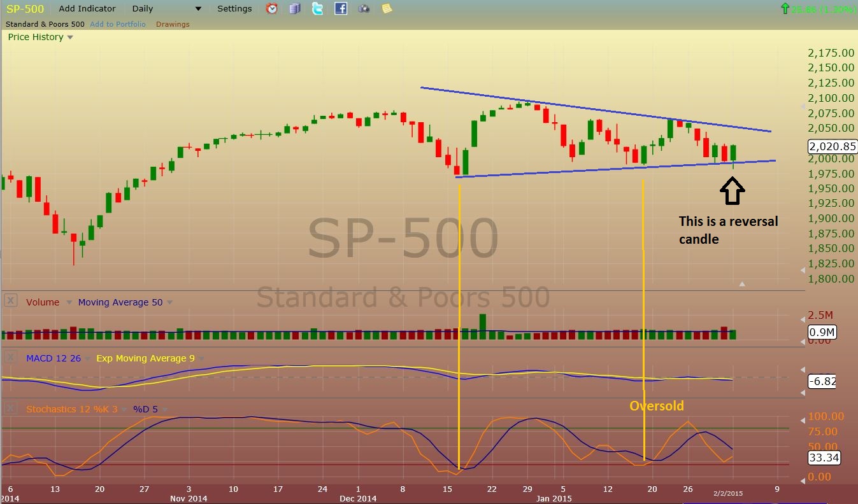Viewport: 858px width, 504px height.
Task: Expand the Price History dropdown arrow
Action: tap(70, 38)
